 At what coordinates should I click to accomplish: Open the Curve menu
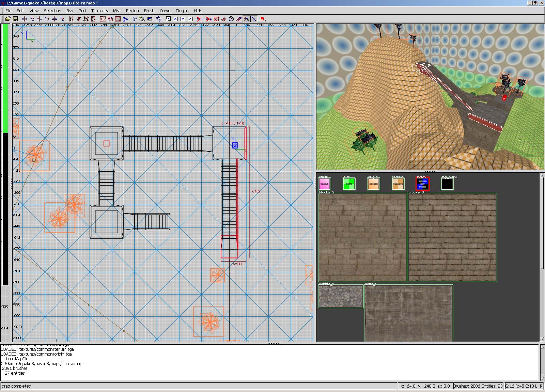[165, 11]
